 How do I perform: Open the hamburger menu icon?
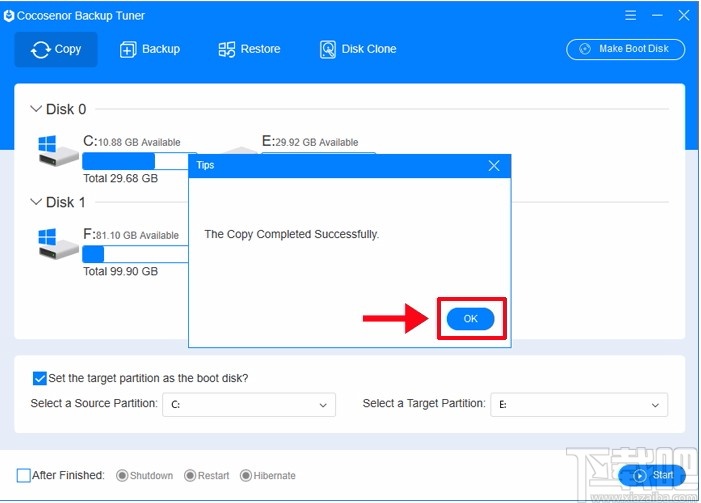click(630, 16)
